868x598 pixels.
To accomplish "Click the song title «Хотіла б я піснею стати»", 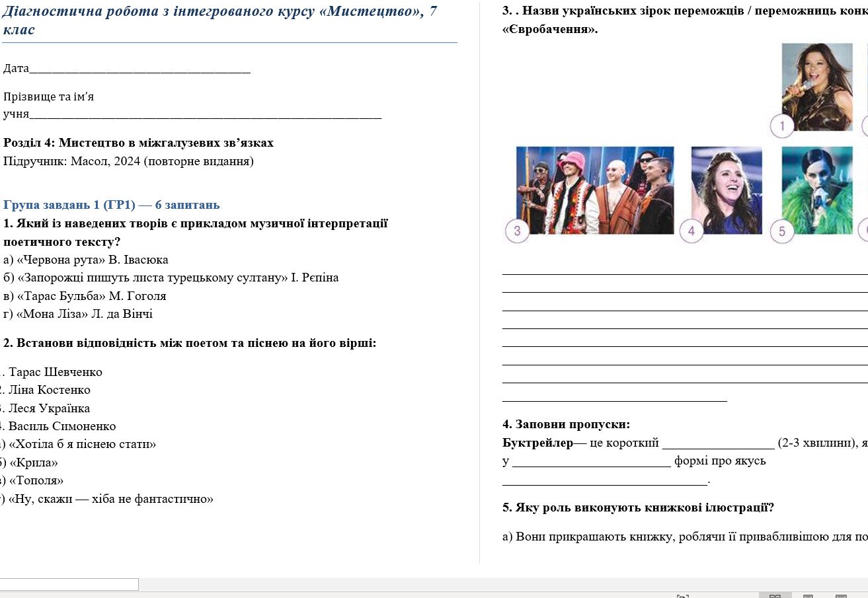I will click(x=82, y=444).
